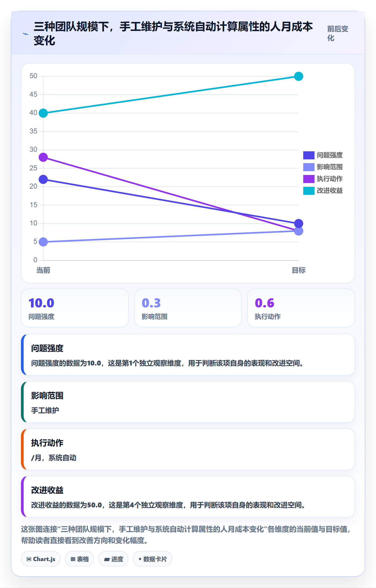Click the 问题强度 data point at 当前

(43, 179)
